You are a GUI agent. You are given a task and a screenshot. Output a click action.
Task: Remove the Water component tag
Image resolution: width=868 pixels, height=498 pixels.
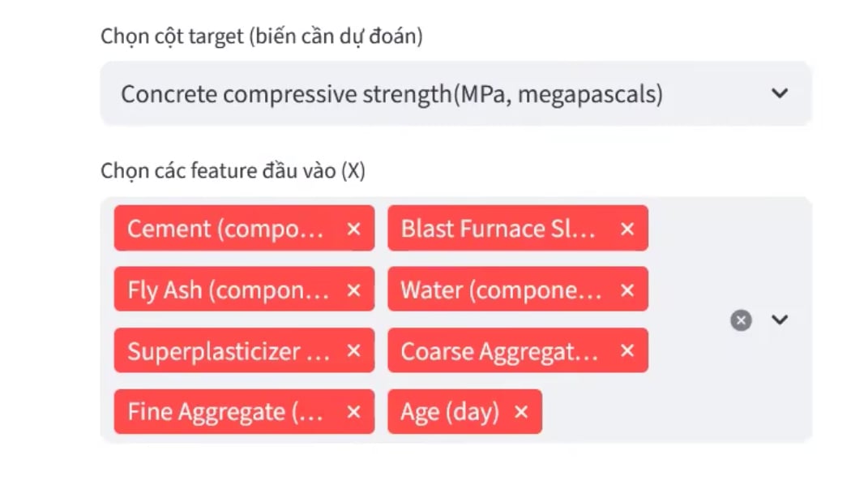tap(626, 290)
